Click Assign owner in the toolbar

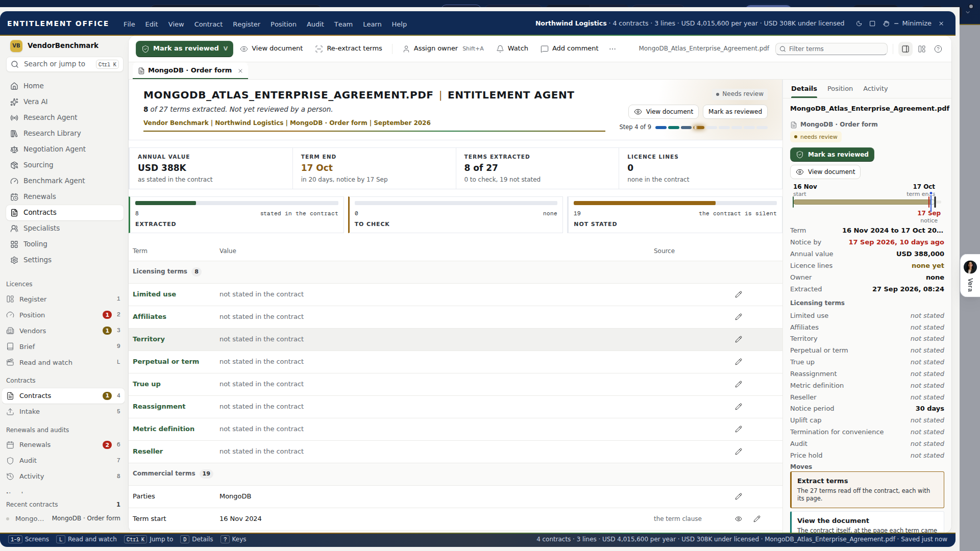pyautogui.click(x=443, y=48)
